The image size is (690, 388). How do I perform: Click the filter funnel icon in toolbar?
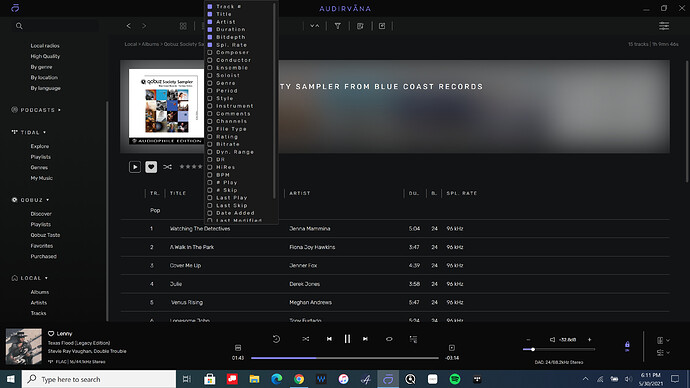tap(338, 26)
